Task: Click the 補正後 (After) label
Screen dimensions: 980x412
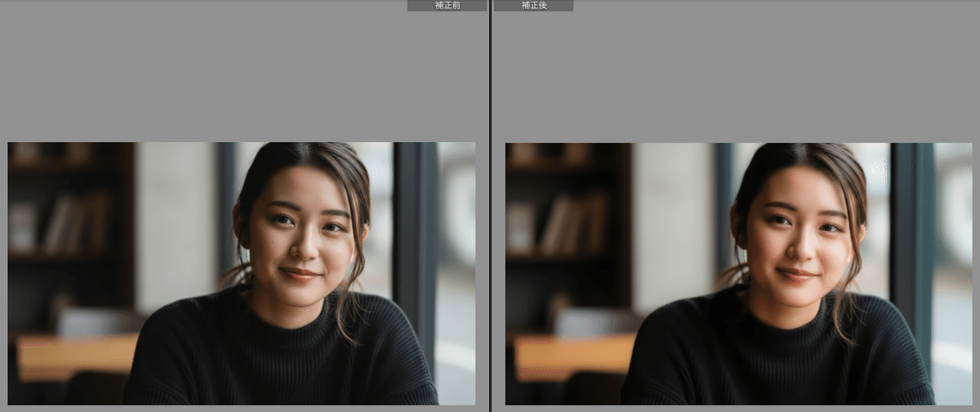Action: pyautogui.click(x=533, y=6)
